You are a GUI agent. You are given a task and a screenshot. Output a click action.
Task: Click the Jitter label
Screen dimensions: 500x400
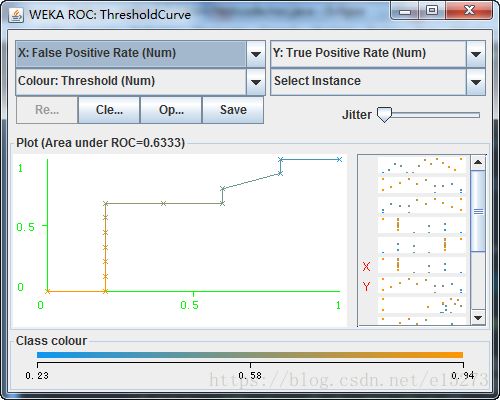tap(357, 115)
